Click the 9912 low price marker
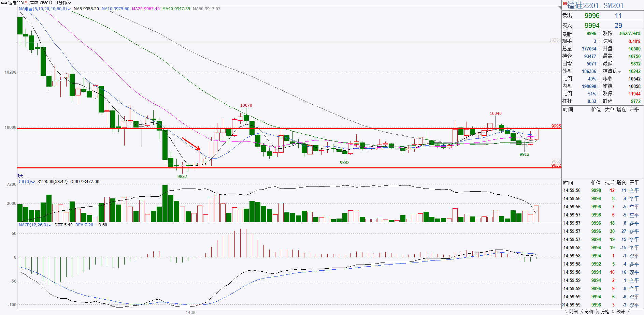The width and height of the screenshot is (644, 315). [x=525, y=154]
